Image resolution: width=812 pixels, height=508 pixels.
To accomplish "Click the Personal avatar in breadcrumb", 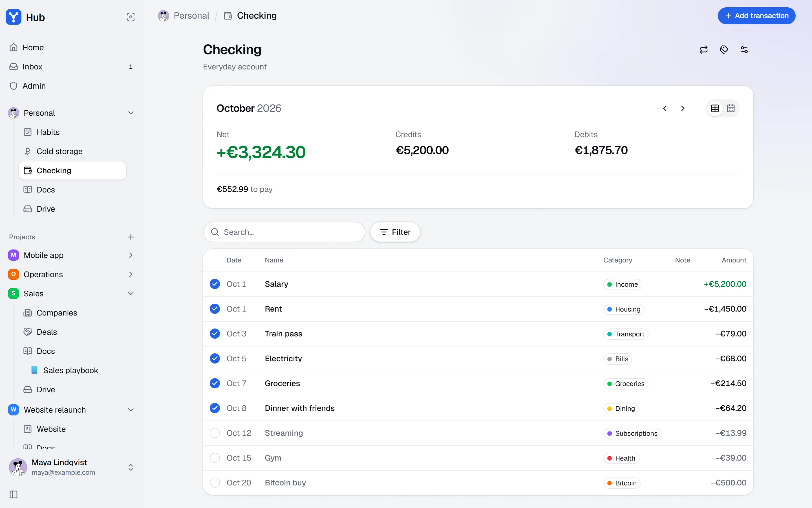I will (164, 16).
